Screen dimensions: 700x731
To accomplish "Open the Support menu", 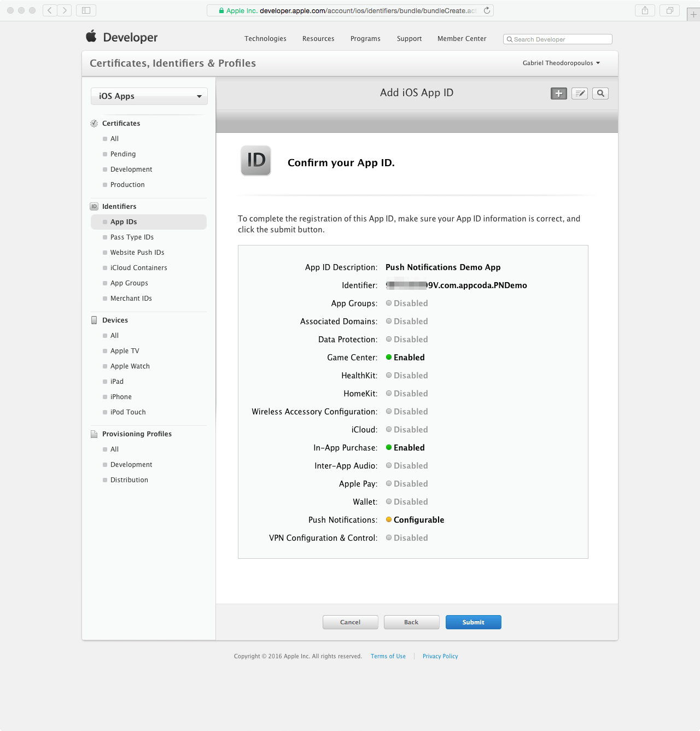I will tap(409, 39).
